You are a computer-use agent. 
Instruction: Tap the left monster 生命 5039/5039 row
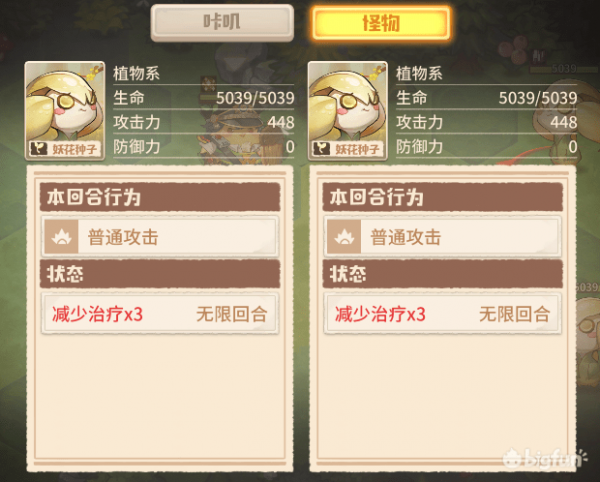[204, 98]
